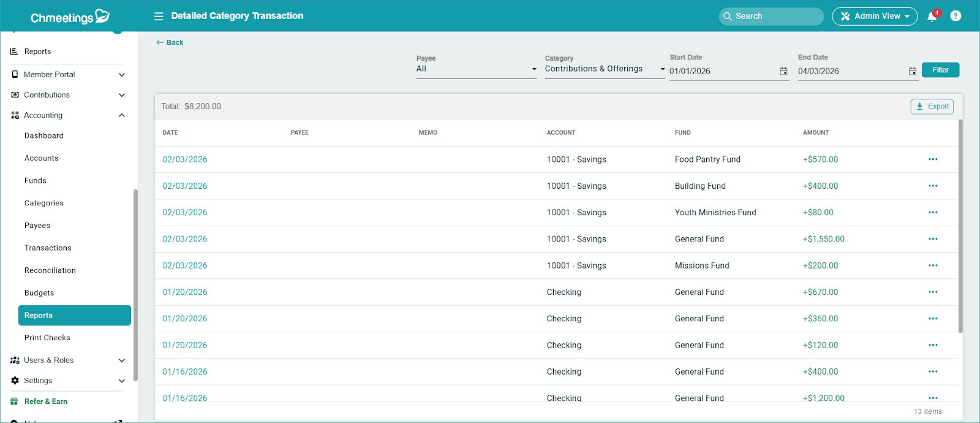Open actions menu for Food Pantry Fund row
This screenshot has width=980, height=423.
click(x=933, y=159)
